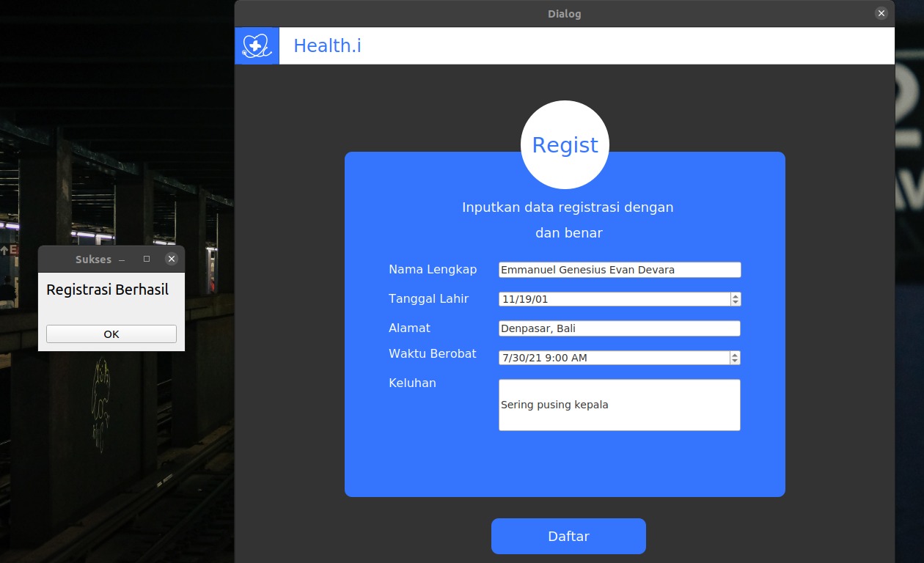Click the Health.i header title text
The image size is (924, 563).
pos(327,45)
